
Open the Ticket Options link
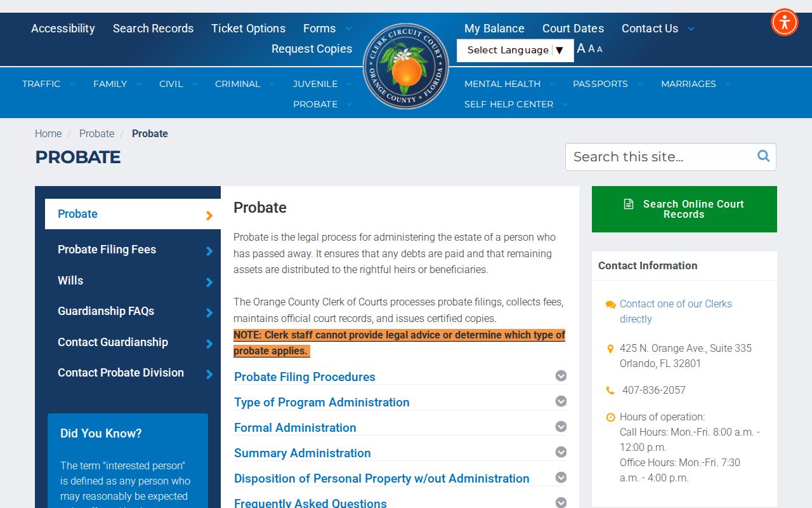(x=248, y=29)
